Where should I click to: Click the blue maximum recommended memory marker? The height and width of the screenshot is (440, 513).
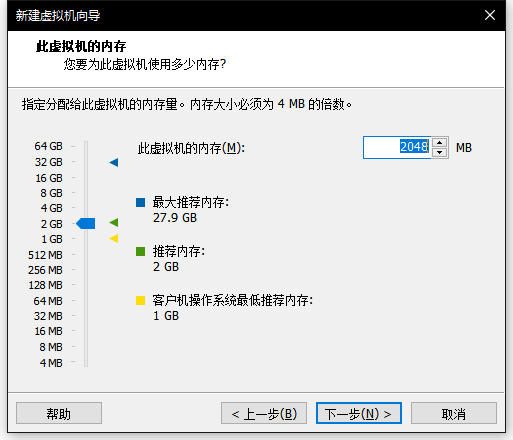tap(114, 163)
